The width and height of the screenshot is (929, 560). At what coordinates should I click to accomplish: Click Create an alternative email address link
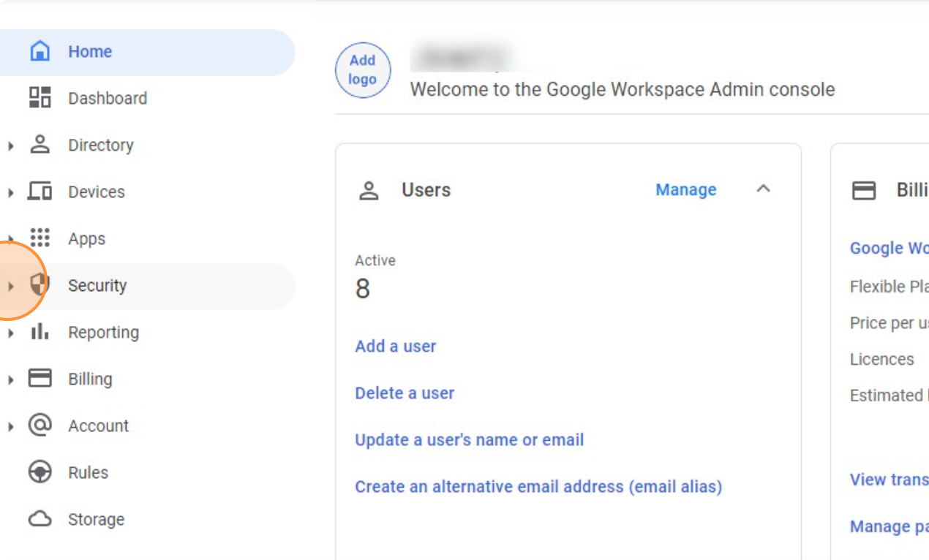click(x=538, y=487)
